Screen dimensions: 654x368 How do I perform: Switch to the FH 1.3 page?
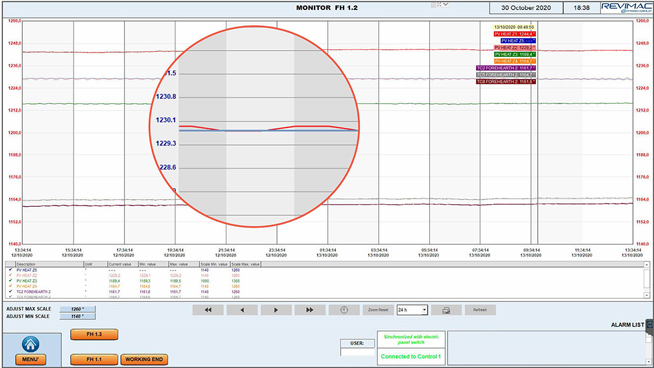pos(94,334)
